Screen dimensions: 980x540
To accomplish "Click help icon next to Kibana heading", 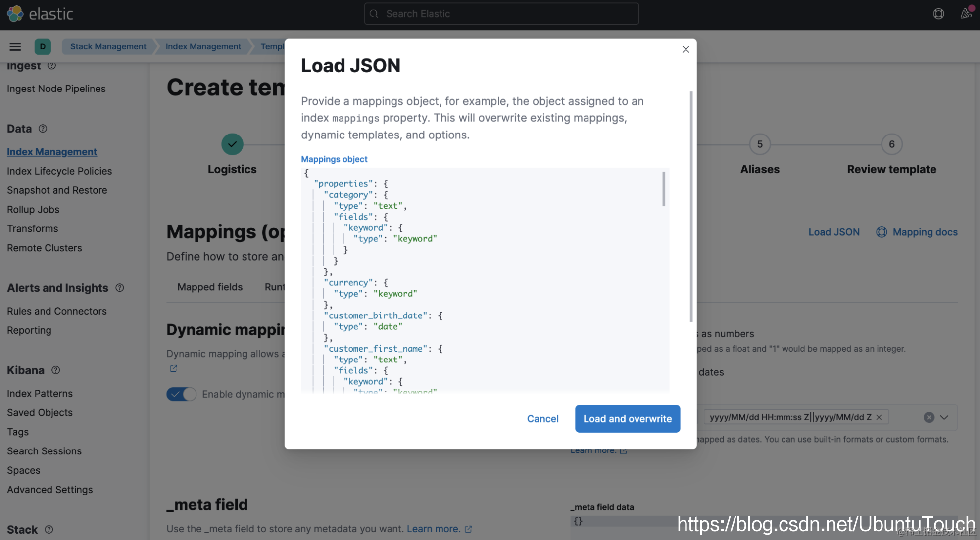I will click(x=56, y=370).
